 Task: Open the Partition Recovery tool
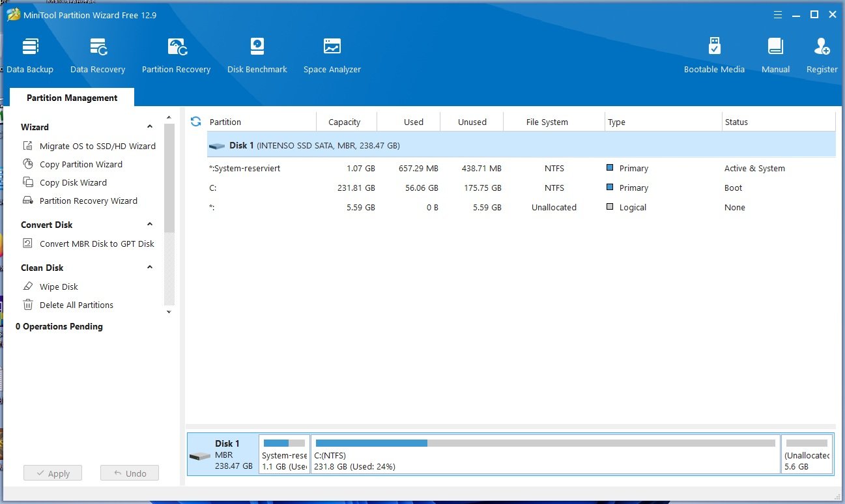(177, 55)
